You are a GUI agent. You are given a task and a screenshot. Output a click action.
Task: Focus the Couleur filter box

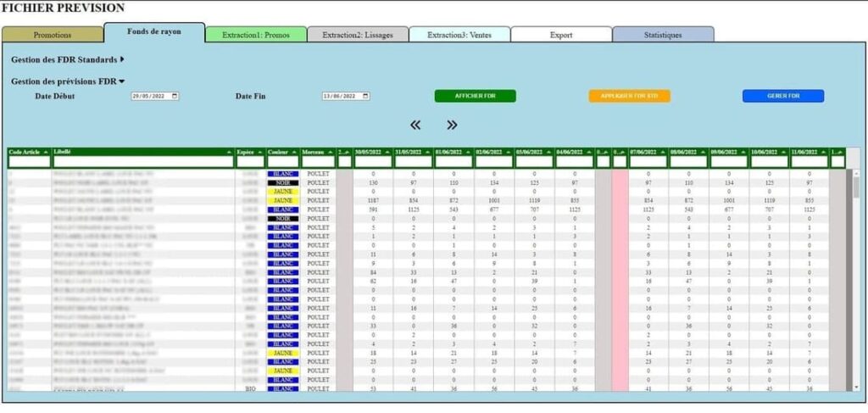283,162
